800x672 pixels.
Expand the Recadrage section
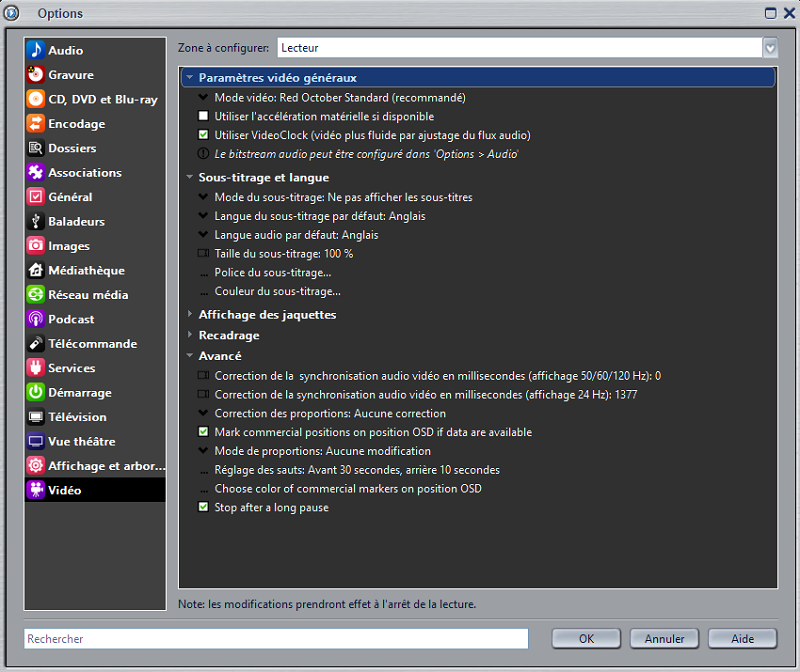click(x=190, y=335)
